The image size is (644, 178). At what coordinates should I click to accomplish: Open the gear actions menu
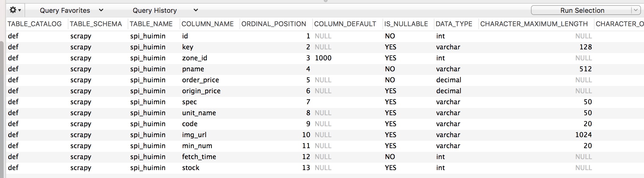[15, 10]
